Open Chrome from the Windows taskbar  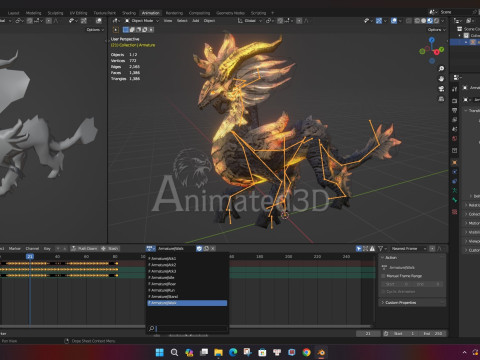coord(306,352)
